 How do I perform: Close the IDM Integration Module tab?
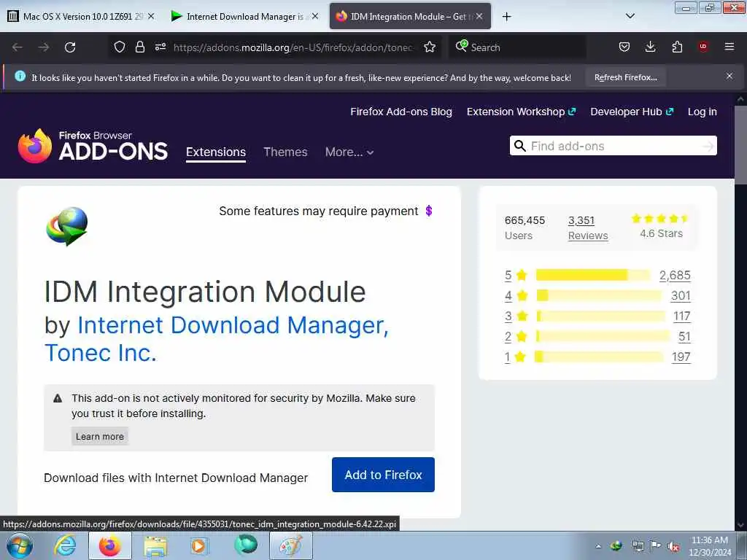click(x=479, y=16)
